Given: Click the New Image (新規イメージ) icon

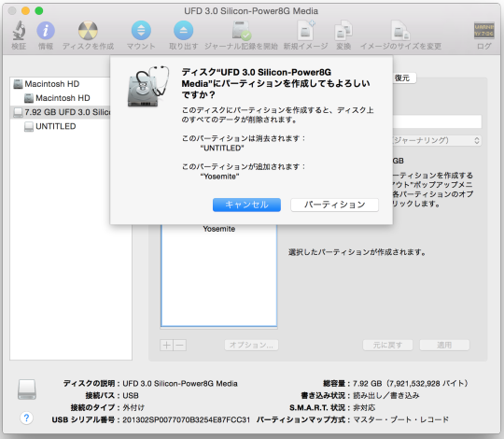Looking at the screenshot, I should tap(306, 31).
